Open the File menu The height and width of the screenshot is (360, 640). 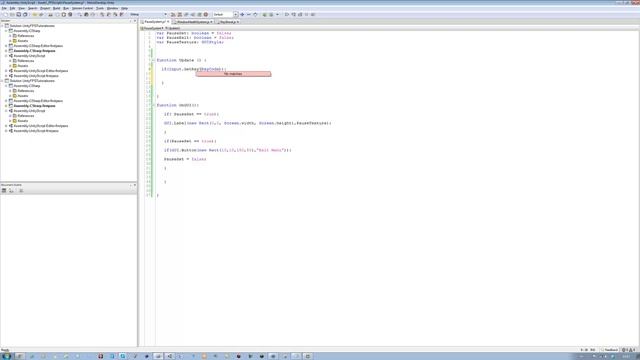pos(4,8)
